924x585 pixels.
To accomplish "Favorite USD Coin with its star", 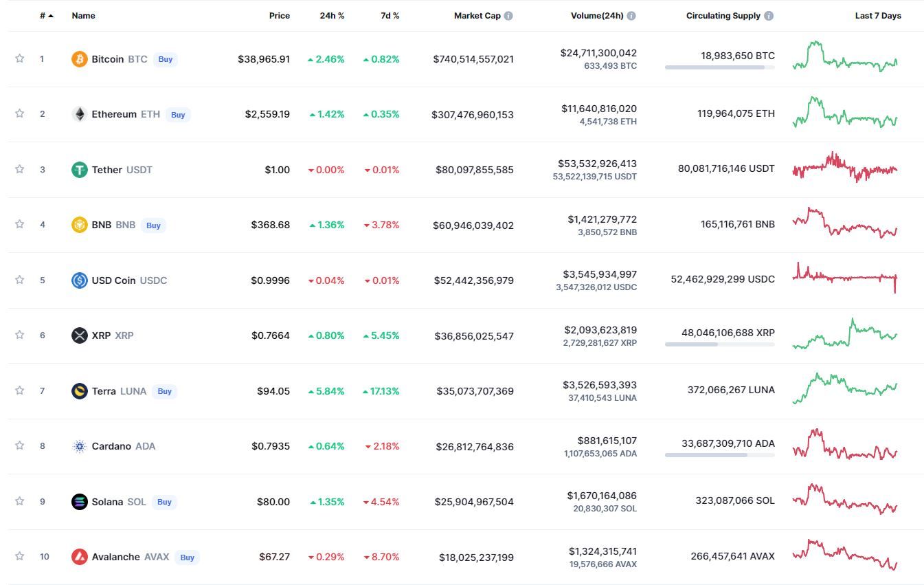I will point(20,280).
